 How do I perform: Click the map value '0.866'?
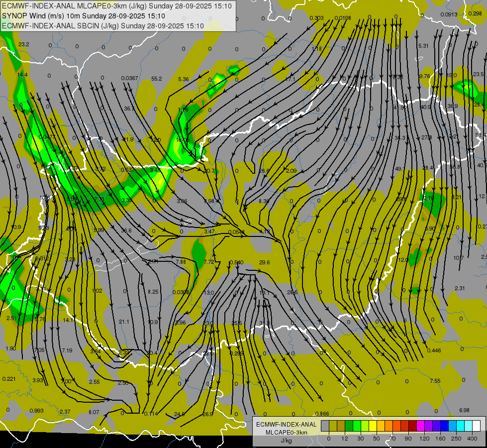[322, 414]
